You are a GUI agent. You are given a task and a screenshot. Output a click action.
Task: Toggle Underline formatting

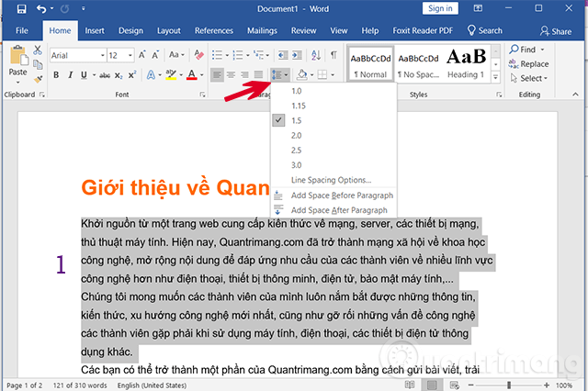84,75
